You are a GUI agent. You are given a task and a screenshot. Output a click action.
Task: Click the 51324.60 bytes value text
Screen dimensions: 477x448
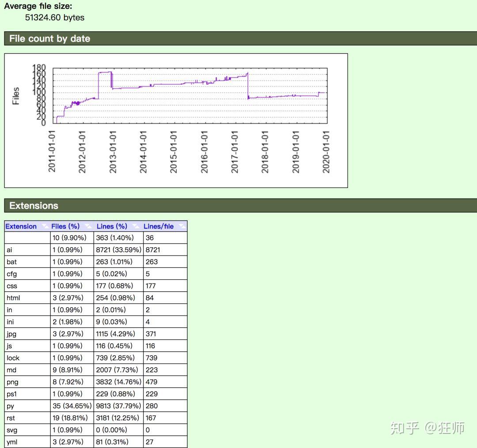[55, 18]
